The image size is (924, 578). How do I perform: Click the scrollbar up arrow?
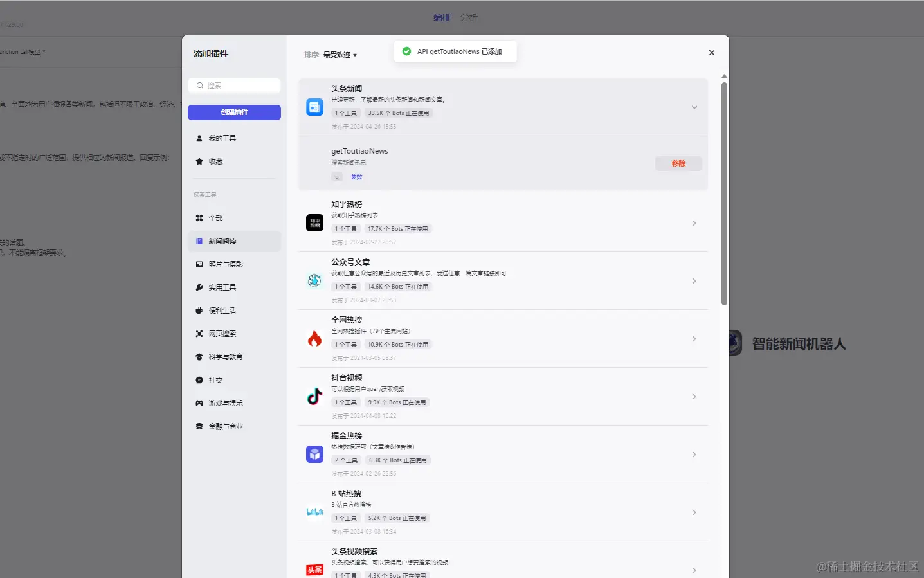[724, 76]
